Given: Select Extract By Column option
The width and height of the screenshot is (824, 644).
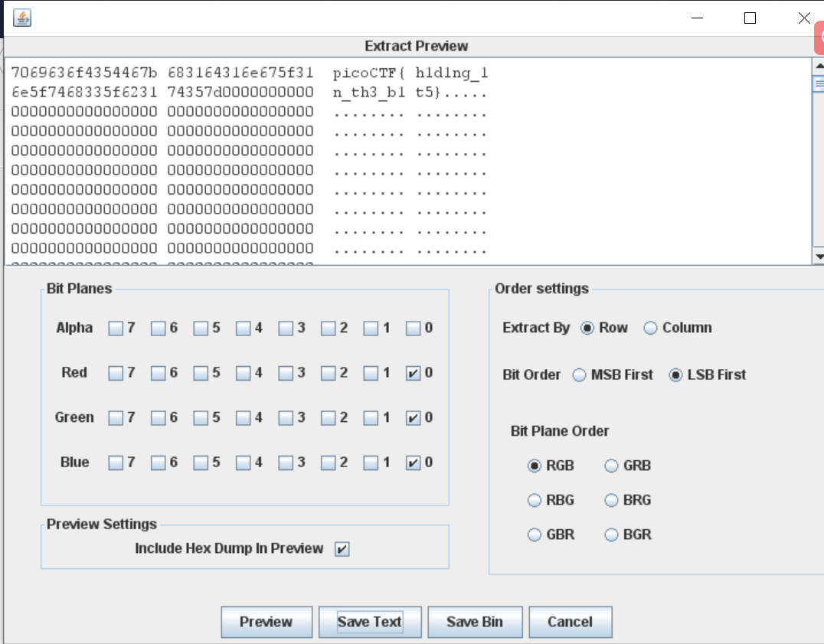Looking at the screenshot, I should pyautogui.click(x=651, y=328).
